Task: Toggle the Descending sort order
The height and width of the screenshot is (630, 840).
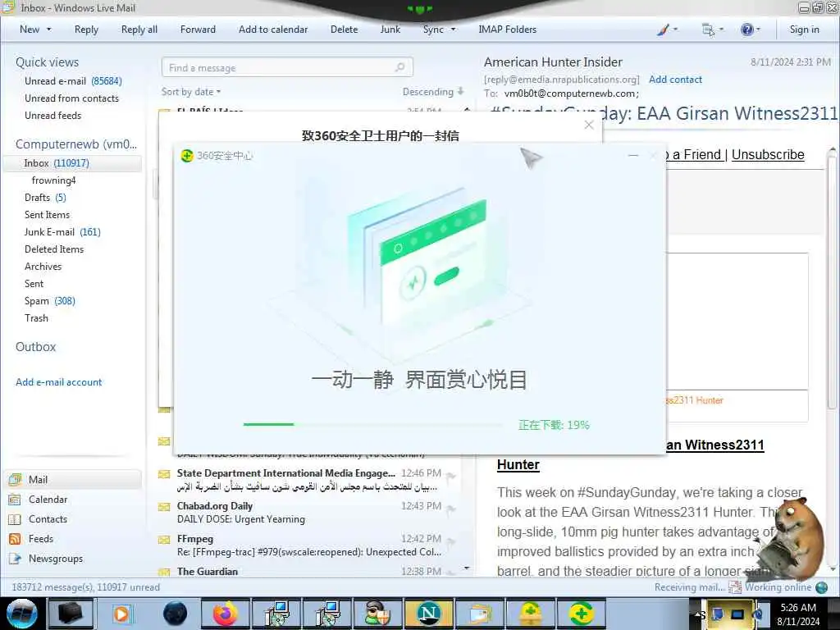Action: (433, 92)
